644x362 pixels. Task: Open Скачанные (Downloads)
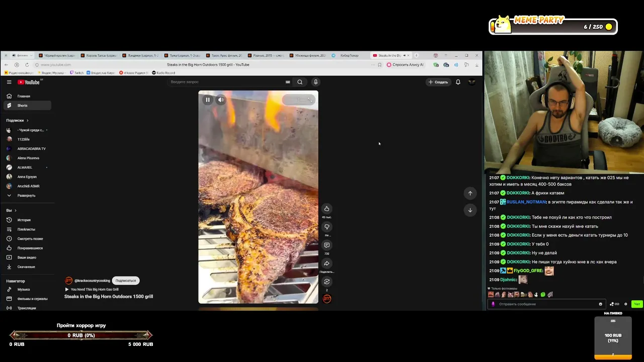tap(27, 266)
